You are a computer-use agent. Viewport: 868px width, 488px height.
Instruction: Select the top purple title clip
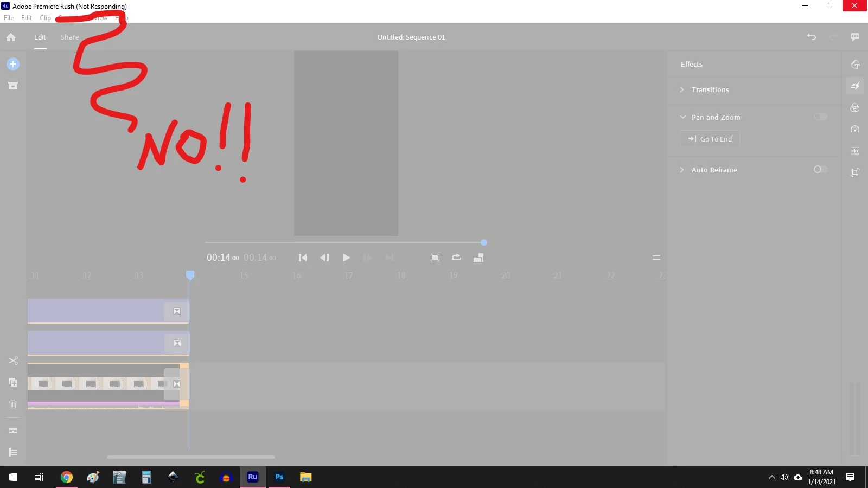tap(108, 311)
